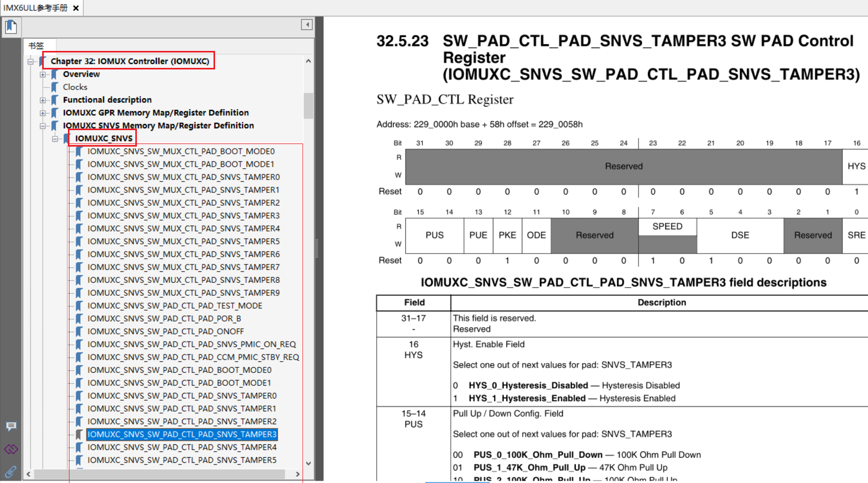Open IOMUXC_SNVS_SW_PAD_CTL_PAD_TEST_MODE bookmark
The image size is (868, 483).
pos(175,306)
